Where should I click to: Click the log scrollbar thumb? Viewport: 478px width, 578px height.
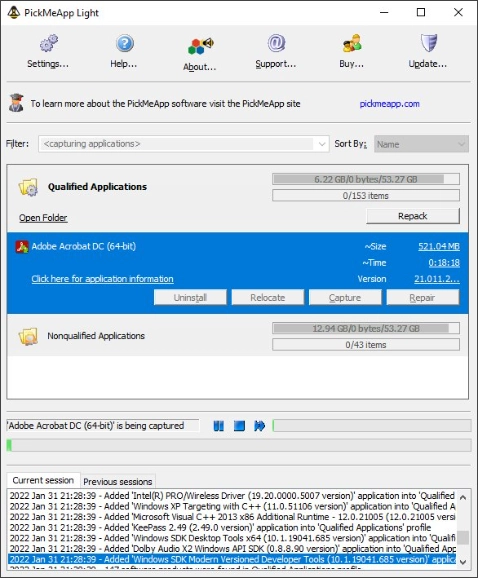[x=463, y=537]
